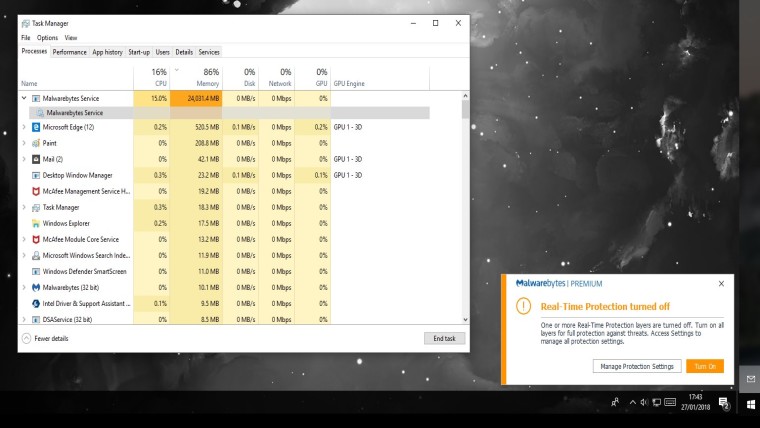Sort by the GPU Engine column
This screenshot has width=760, height=428.
[380, 78]
